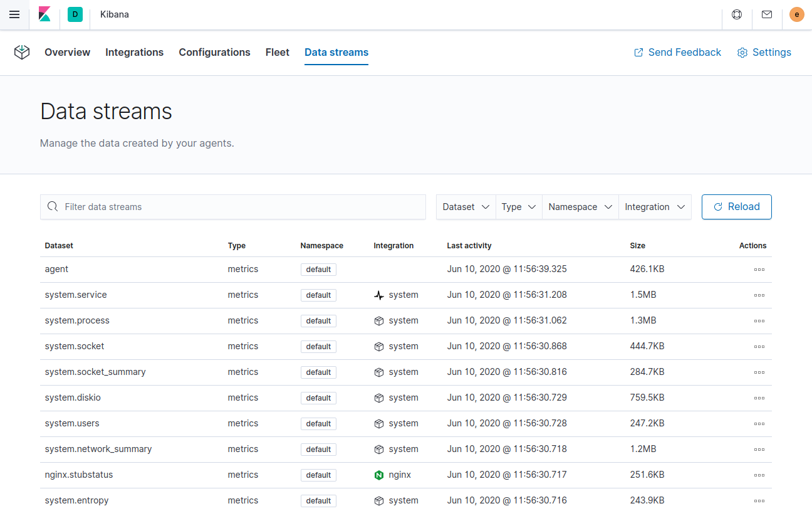Click the user avatar in top right
The image size is (812, 511).
coord(796,14)
